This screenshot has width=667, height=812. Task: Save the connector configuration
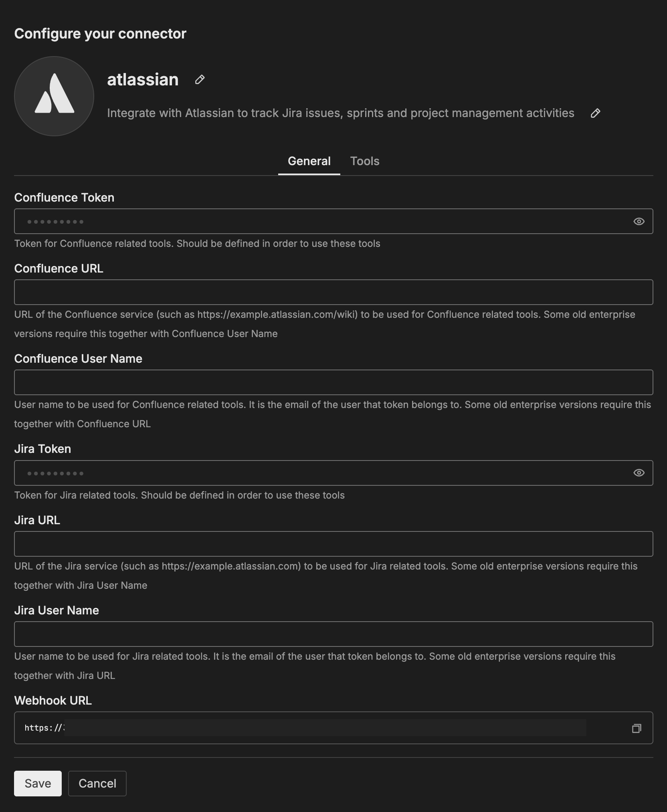pos(38,783)
